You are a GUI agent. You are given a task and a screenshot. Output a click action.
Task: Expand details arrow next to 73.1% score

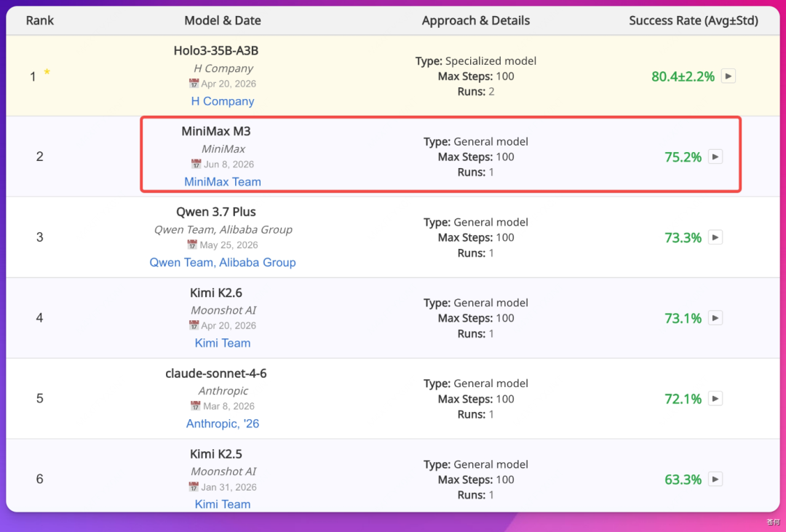(x=715, y=318)
